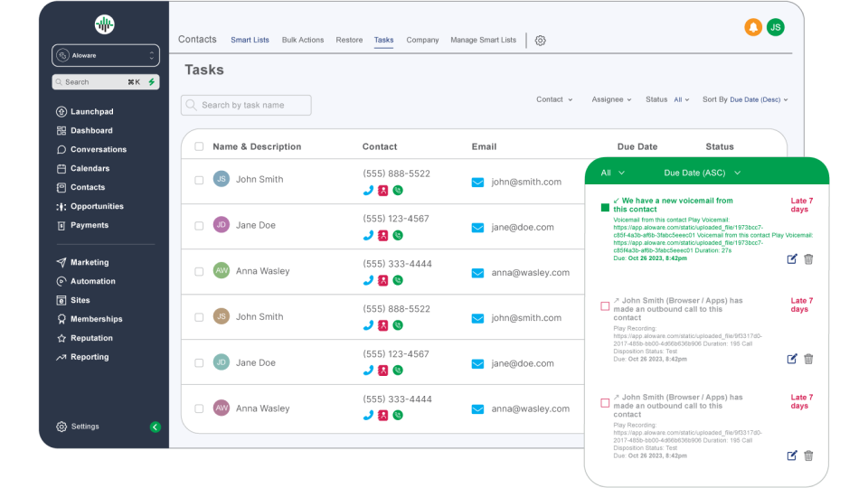Click email icon next to jane@doe.com first row
The height and width of the screenshot is (488, 868).
477,228
